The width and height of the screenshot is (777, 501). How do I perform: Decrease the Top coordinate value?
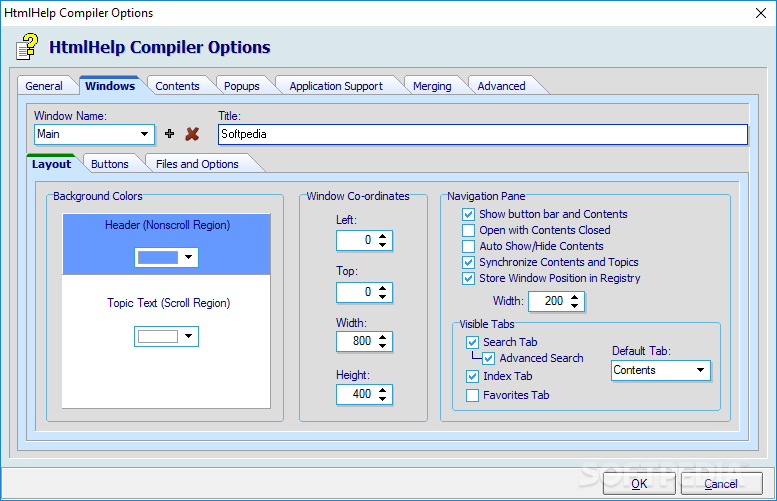tap(383, 296)
